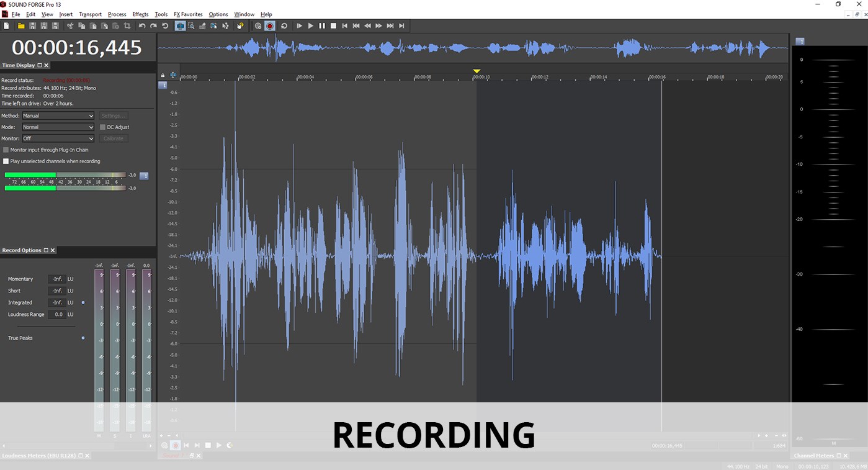
Task: Stop playback in top toolbar
Action: pyautogui.click(x=333, y=25)
